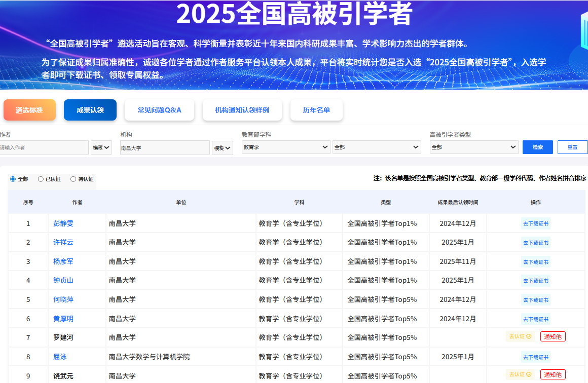切换到成果认领标签页

90,109
